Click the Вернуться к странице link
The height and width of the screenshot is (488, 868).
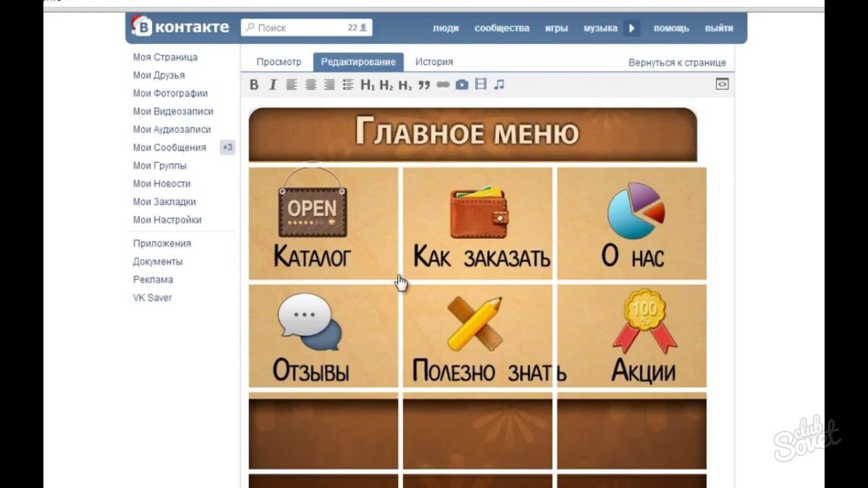[x=677, y=63]
